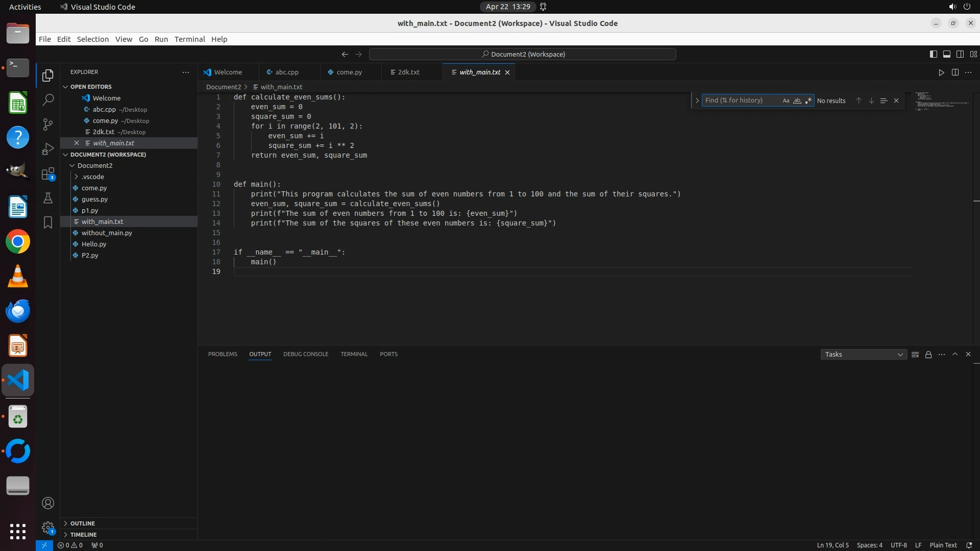This screenshot has width=980, height=551.
Task: Click the Run file play icon
Action: (941, 72)
